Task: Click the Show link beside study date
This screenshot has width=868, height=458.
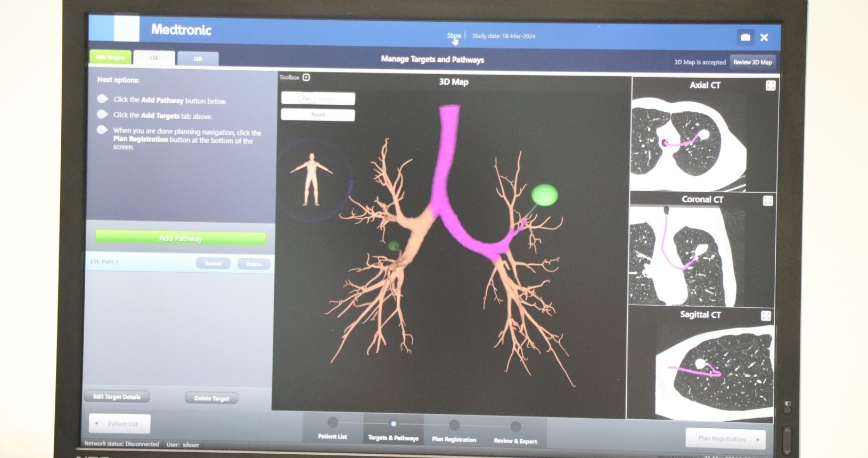Action: point(454,36)
